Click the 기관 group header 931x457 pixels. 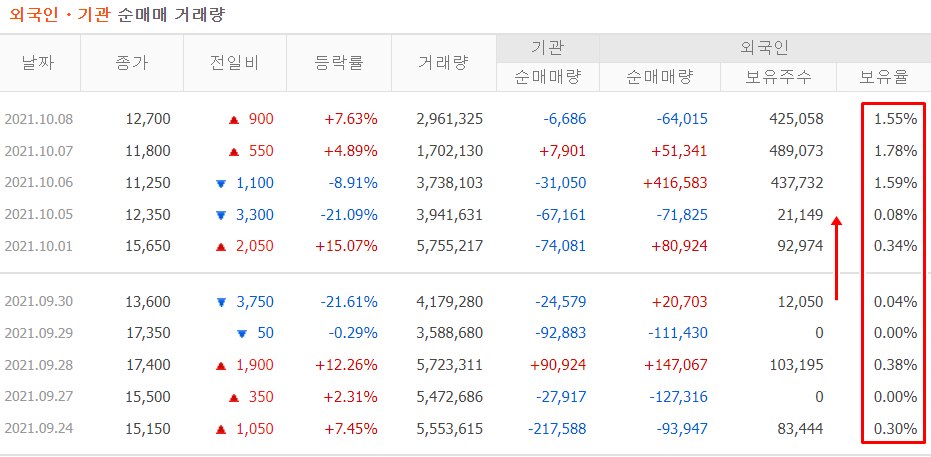click(x=547, y=47)
